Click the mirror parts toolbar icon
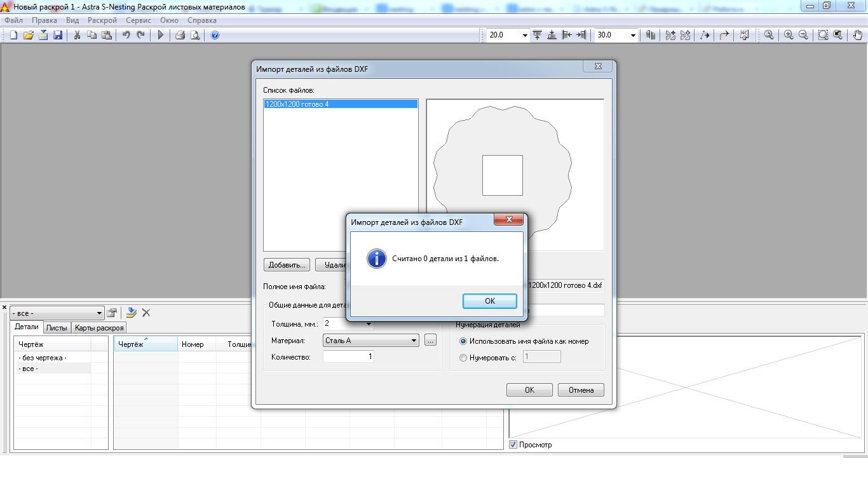868x488 pixels. point(650,36)
